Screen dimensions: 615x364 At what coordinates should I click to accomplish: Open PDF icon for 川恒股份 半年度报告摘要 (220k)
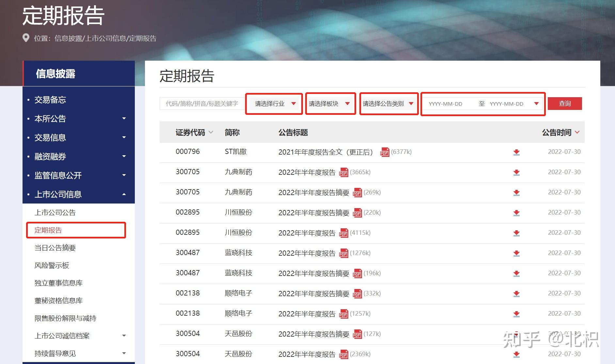[357, 213]
